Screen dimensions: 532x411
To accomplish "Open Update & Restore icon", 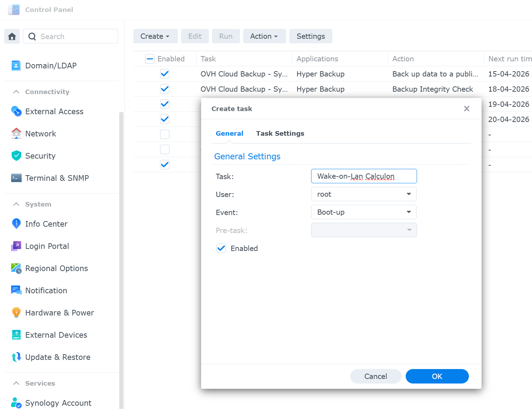I will tap(16, 357).
